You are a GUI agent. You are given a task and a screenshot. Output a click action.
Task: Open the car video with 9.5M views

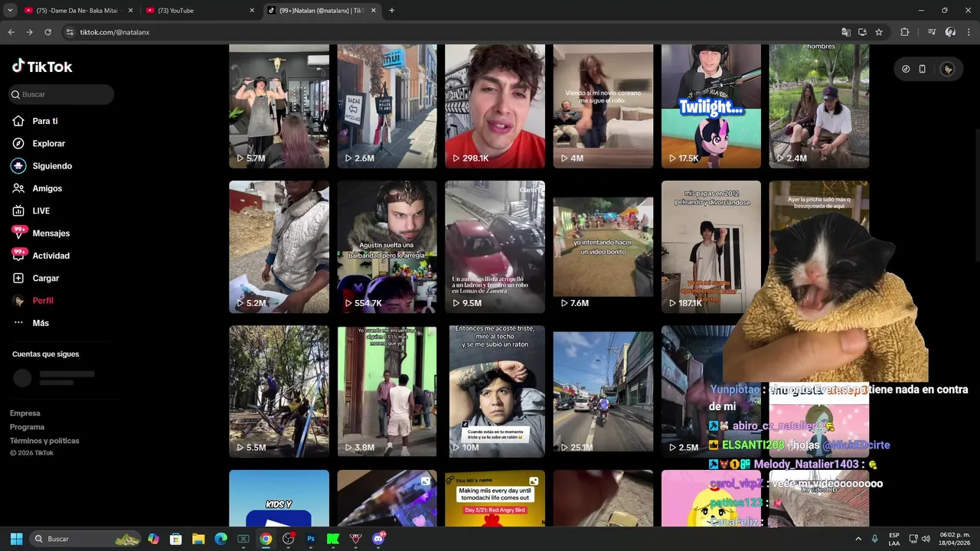[495, 246]
